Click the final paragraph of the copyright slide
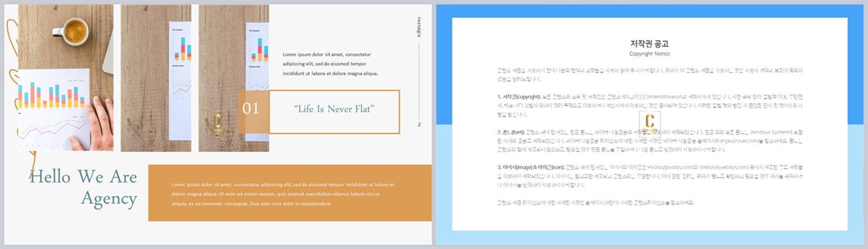 [595, 202]
